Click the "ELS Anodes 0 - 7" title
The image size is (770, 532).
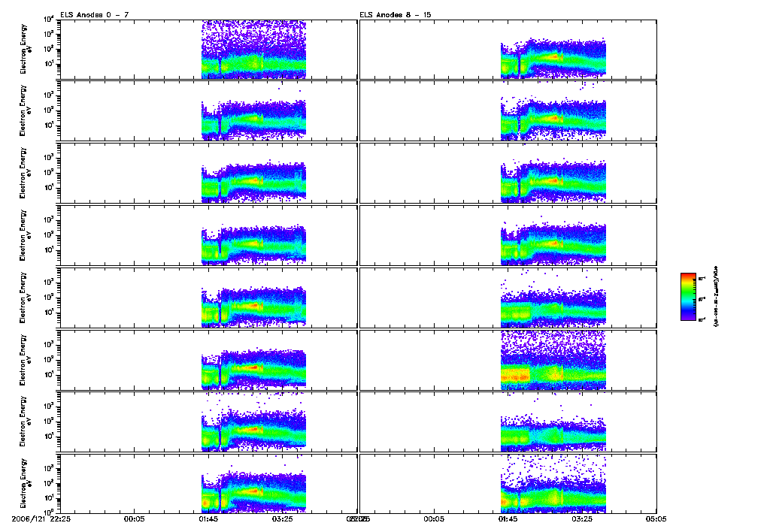point(94,15)
